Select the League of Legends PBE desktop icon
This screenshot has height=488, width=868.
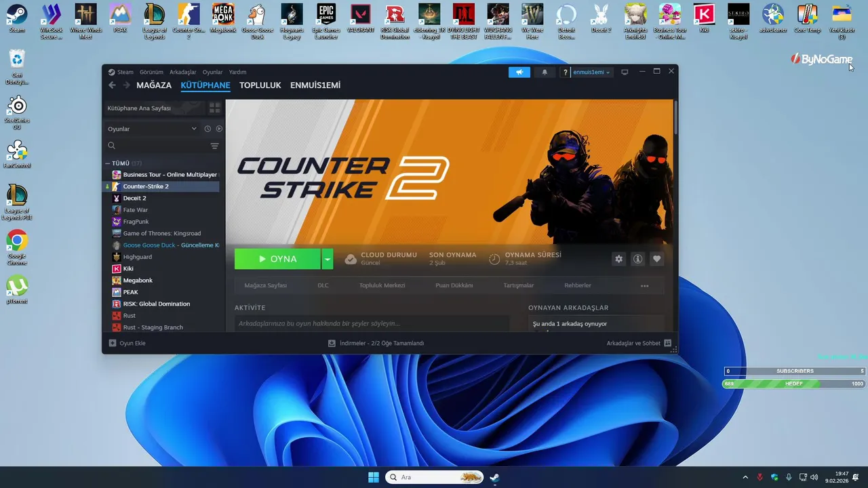point(17,202)
